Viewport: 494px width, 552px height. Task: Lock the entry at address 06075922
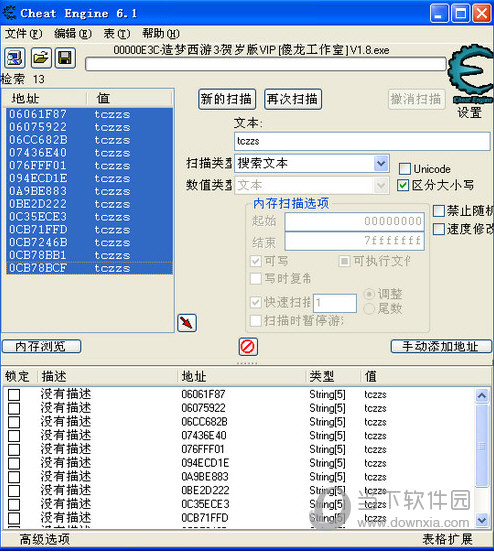tap(14, 408)
